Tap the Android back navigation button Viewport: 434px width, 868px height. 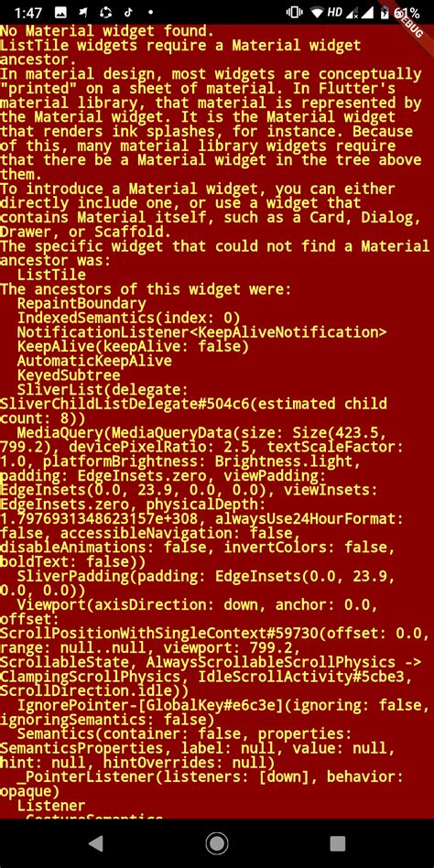click(96, 843)
